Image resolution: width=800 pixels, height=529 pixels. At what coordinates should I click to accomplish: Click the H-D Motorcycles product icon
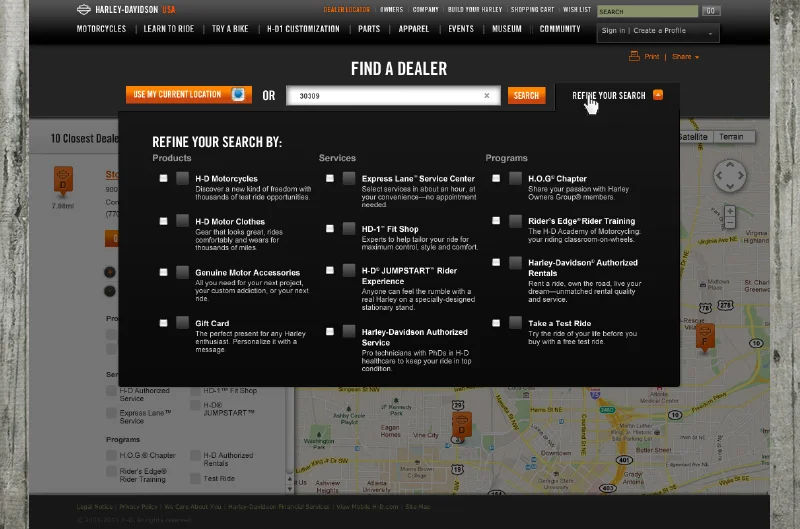(x=182, y=178)
